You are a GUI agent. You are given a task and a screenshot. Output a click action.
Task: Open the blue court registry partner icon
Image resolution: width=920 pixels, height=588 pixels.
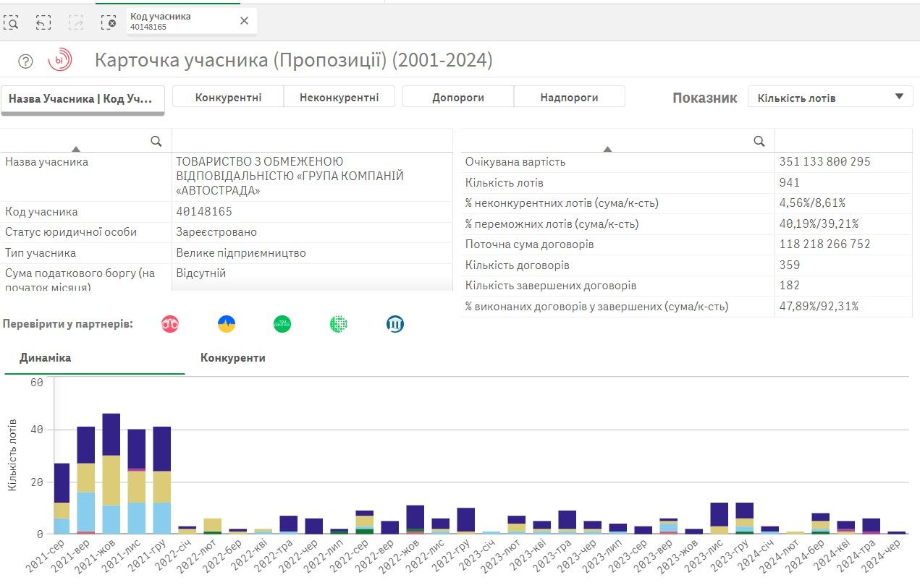click(393, 324)
